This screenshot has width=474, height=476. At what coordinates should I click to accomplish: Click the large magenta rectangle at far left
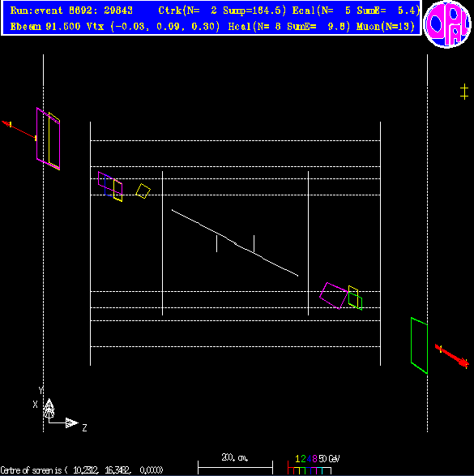point(49,139)
